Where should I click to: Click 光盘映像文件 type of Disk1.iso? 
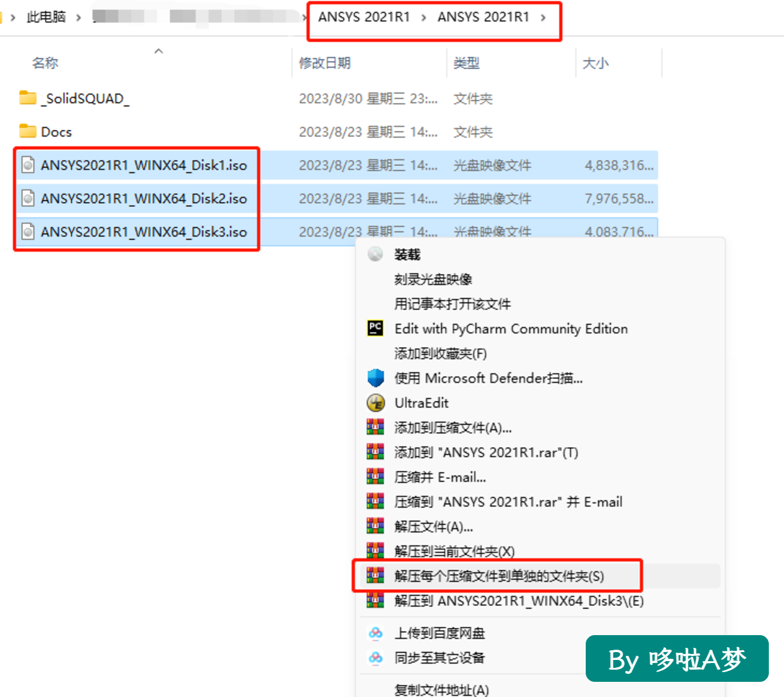(492, 165)
